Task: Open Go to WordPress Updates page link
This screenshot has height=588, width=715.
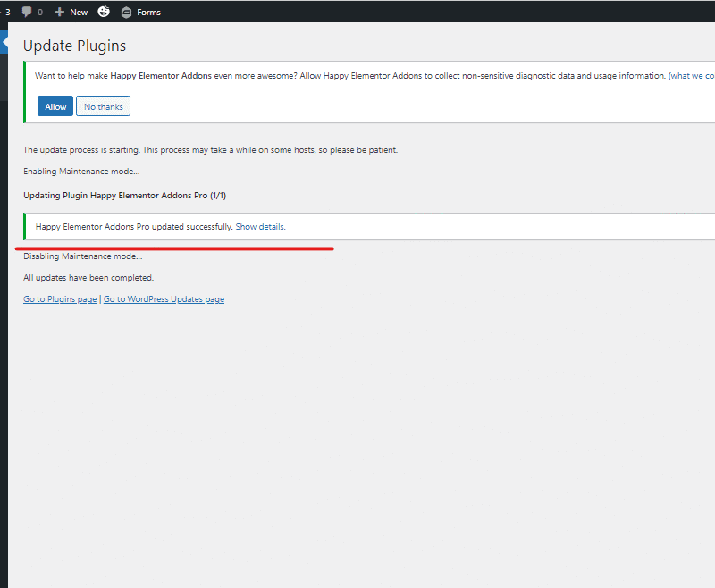Action: [x=164, y=299]
